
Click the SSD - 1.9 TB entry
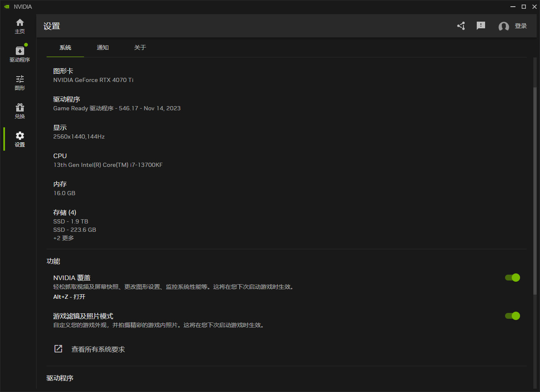coord(71,221)
